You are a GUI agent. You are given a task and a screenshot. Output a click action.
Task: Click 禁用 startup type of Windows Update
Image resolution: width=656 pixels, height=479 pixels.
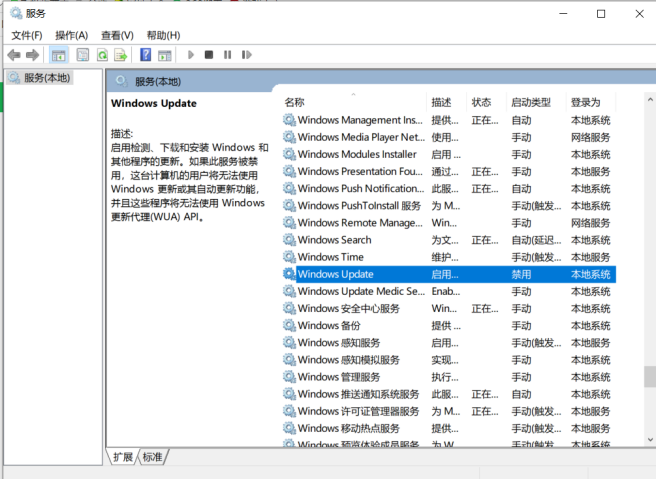pos(521,274)
